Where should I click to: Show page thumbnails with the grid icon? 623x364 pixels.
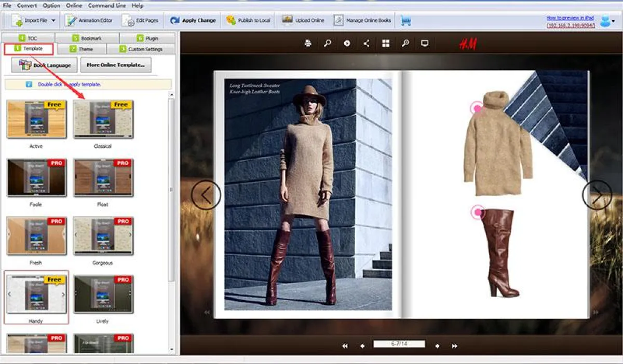tap(386, 44)
